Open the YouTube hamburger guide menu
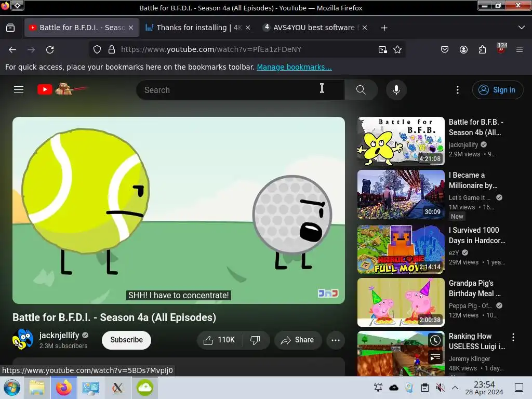 pos(19,89)
